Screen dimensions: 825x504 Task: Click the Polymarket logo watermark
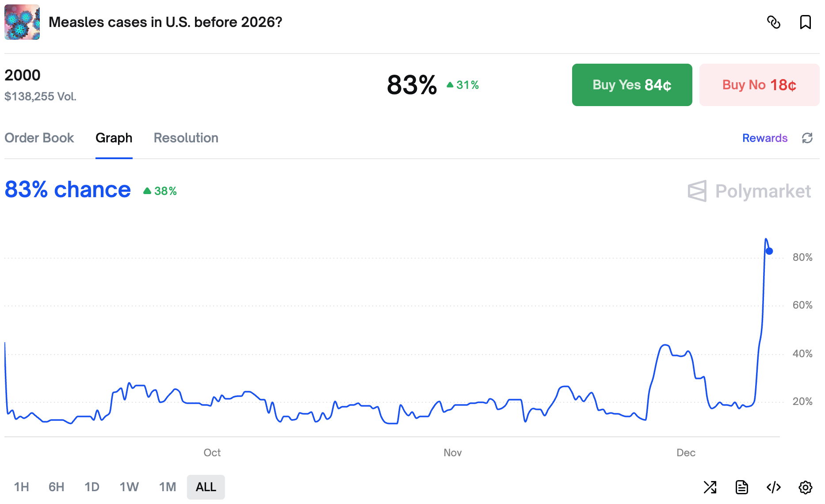749,191
